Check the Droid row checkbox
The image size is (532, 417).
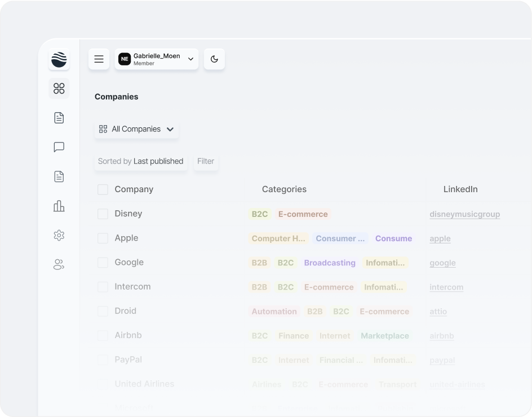click(x=103, y=311)
